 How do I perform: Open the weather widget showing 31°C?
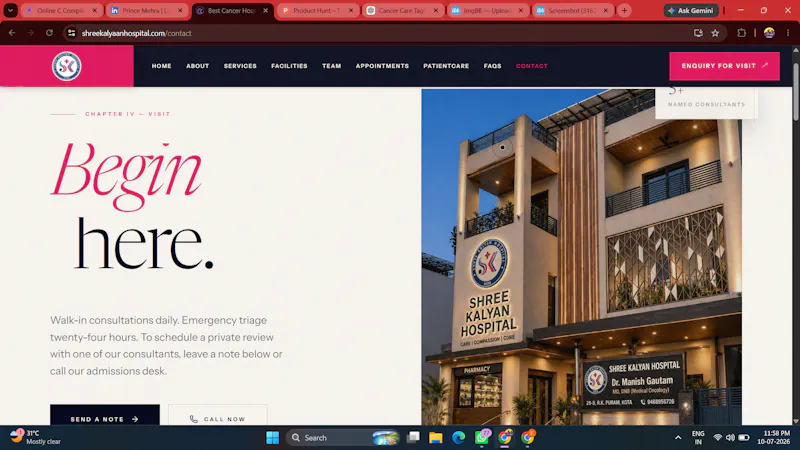tap(35, 437)
